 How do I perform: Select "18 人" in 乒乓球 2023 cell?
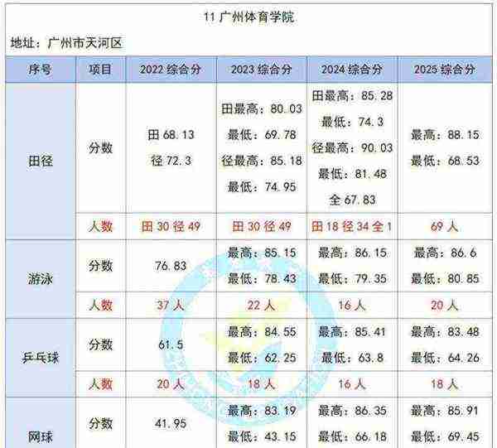261,384
